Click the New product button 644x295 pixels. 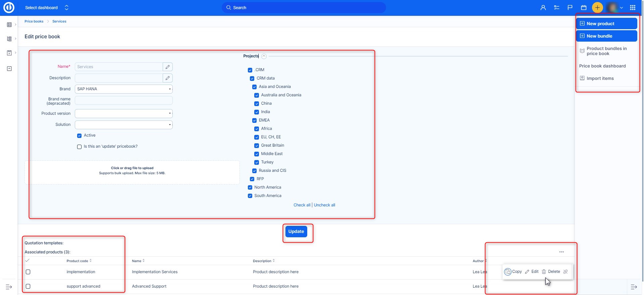pos(606,23)
